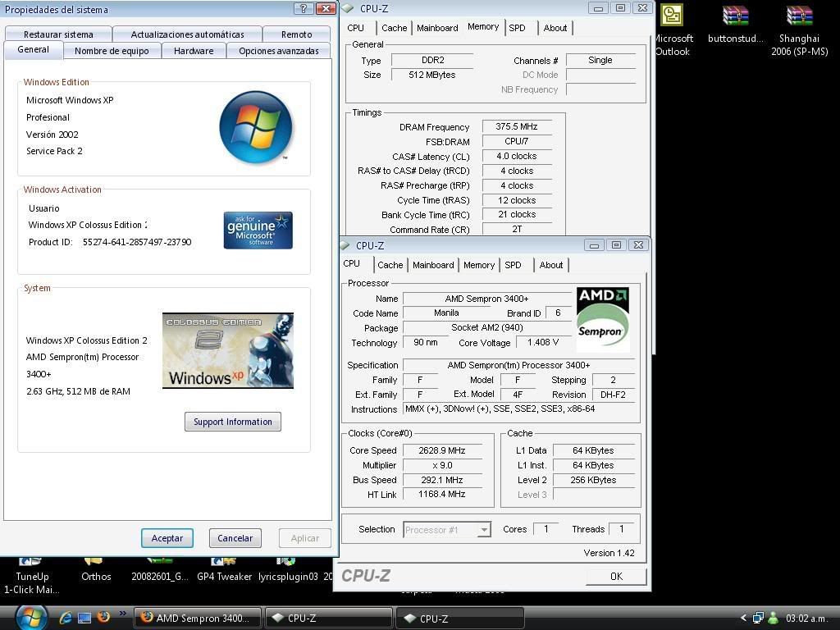Screen dimensions: 840x630
Task: Launch Firefox from quick launch
Action: 103,617
